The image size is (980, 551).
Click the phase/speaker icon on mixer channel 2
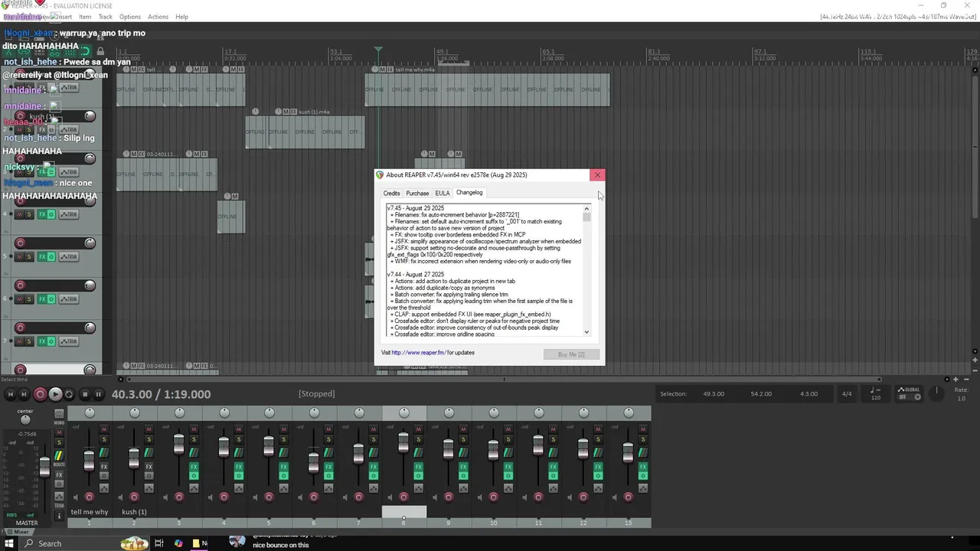click(x=121, y=497)
